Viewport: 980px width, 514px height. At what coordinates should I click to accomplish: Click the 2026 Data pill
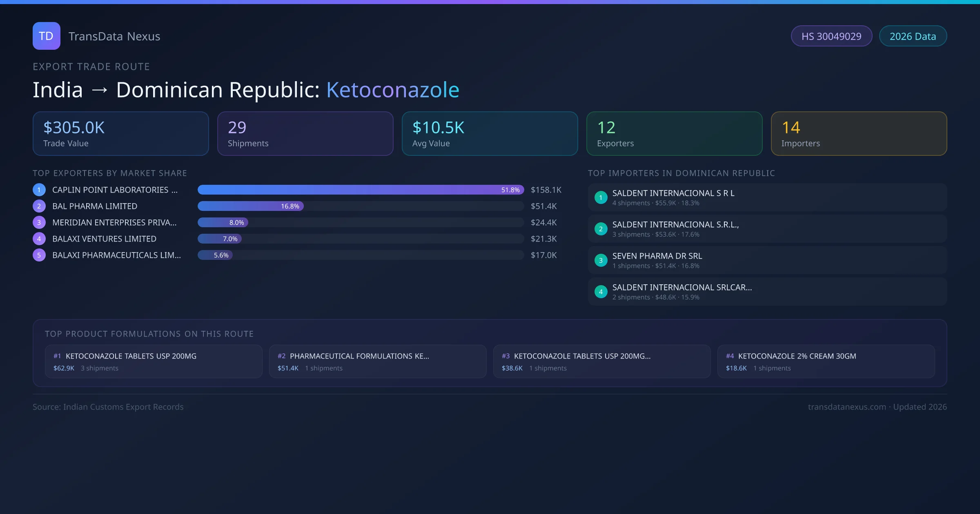(913, 36)
